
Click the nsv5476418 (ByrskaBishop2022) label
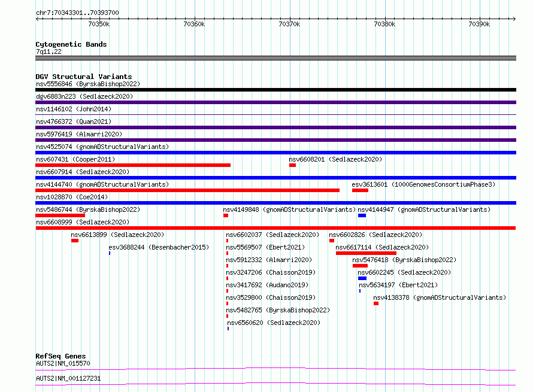(404, 260)
